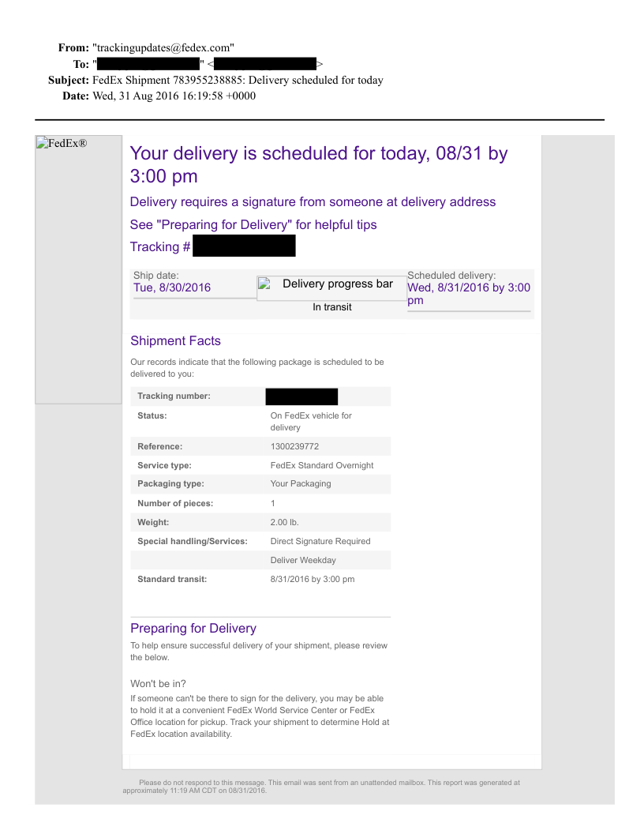Click the Ship date Tue, 8/30/2016
Image resolution: width=644 pixels, height=834 pixels.
[x=172, y=287]
